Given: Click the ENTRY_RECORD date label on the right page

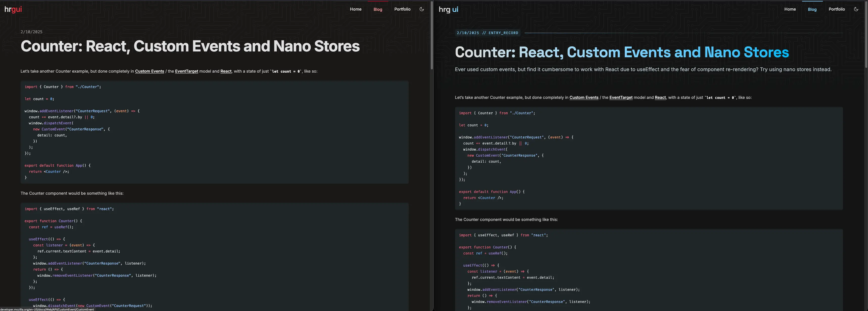Looking at the screenshot, I should point(488,33).
